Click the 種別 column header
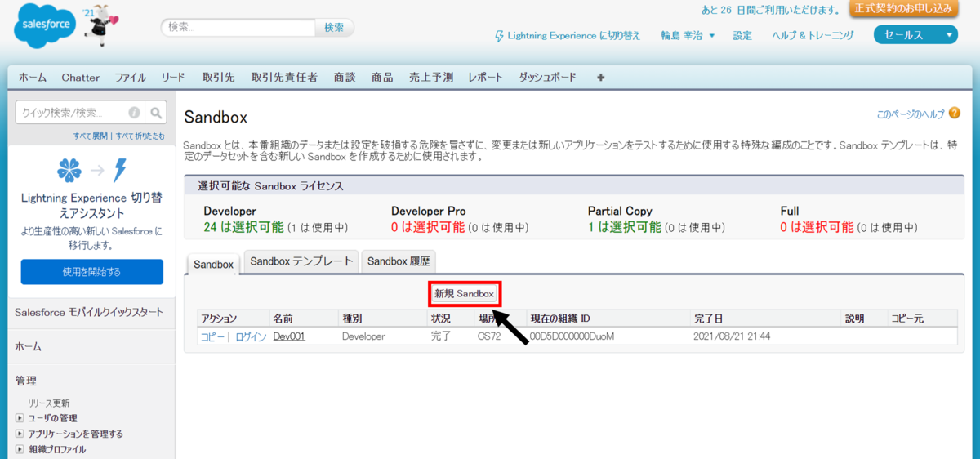Image resolution: width=980 pixels, height=459 pixels. pyautogui.click(x=352, y=319)
